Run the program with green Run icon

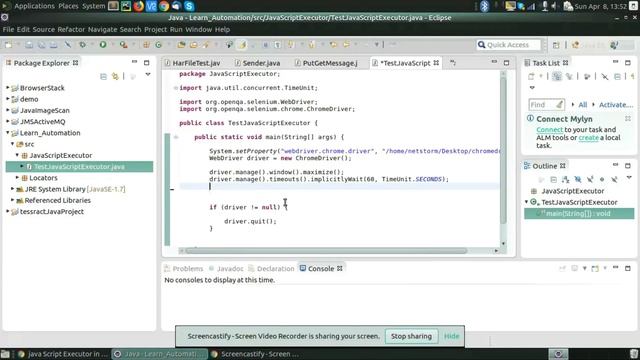coord(103,44)
